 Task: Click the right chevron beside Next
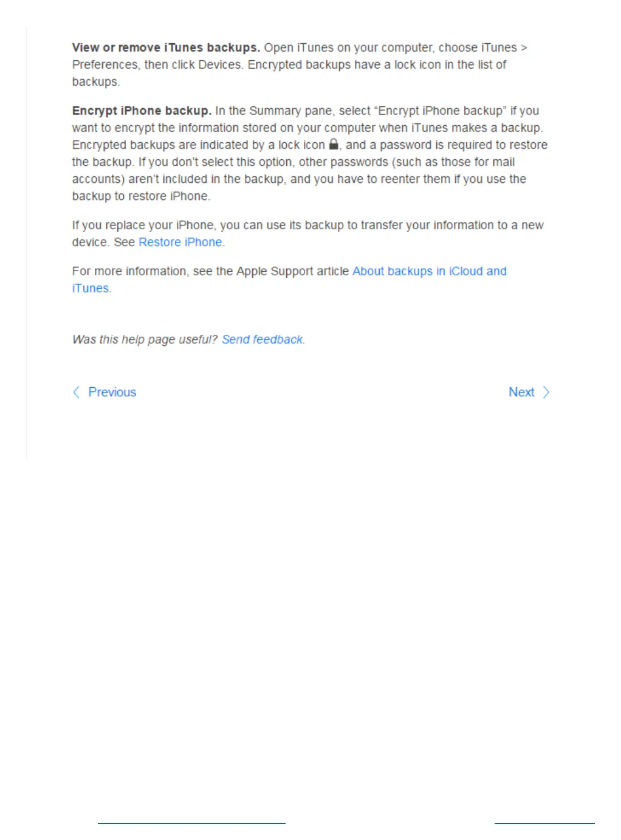tap(546, 392)
